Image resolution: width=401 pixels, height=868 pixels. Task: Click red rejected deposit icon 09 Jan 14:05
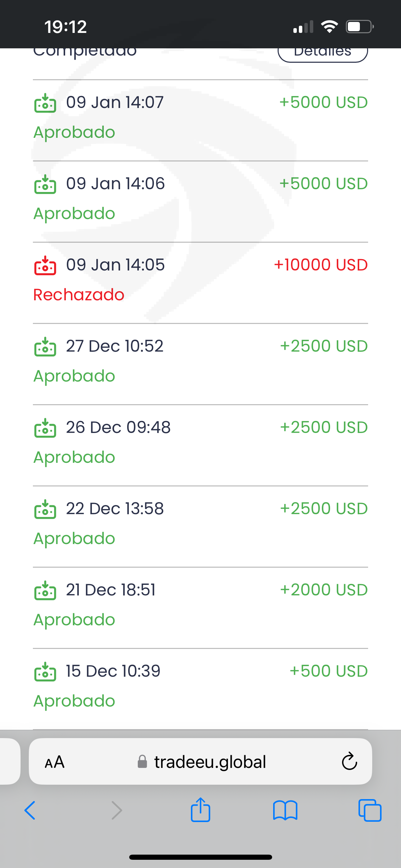(x=45, y=266)
